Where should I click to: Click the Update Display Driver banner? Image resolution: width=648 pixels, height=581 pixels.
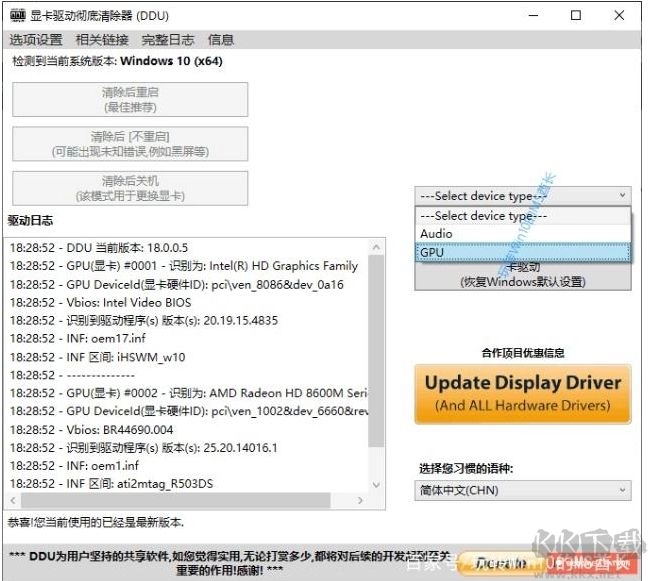[x=523, y=393]
